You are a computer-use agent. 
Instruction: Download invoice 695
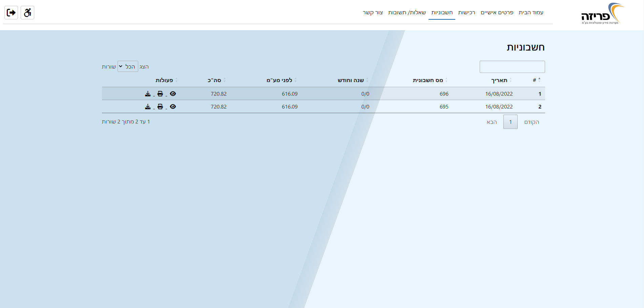(148, 107)
